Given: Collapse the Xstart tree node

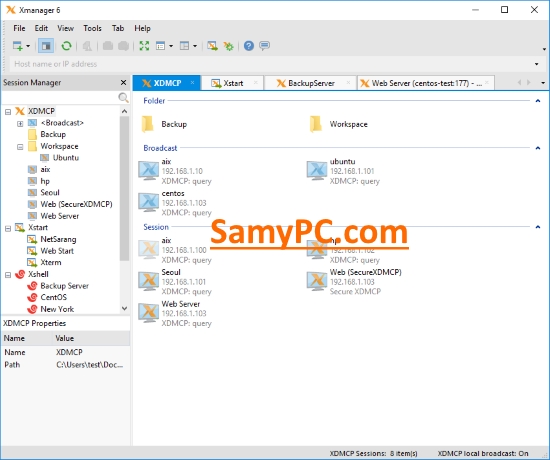Looking at the screenshot, I should click(8, 228).
